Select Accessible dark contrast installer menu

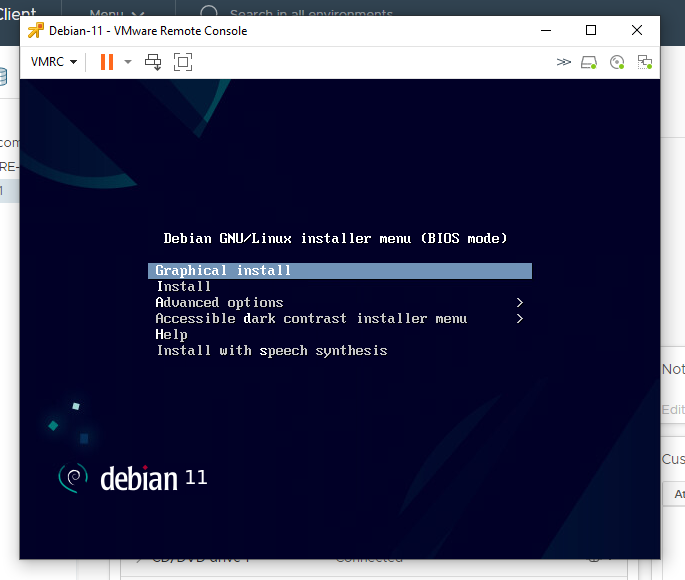coord(311,319)
